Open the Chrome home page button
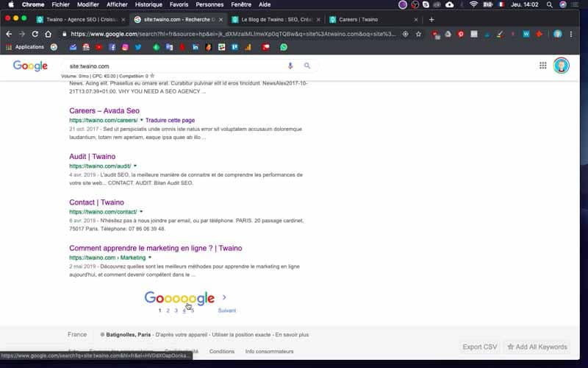 [x=48, y=34]
